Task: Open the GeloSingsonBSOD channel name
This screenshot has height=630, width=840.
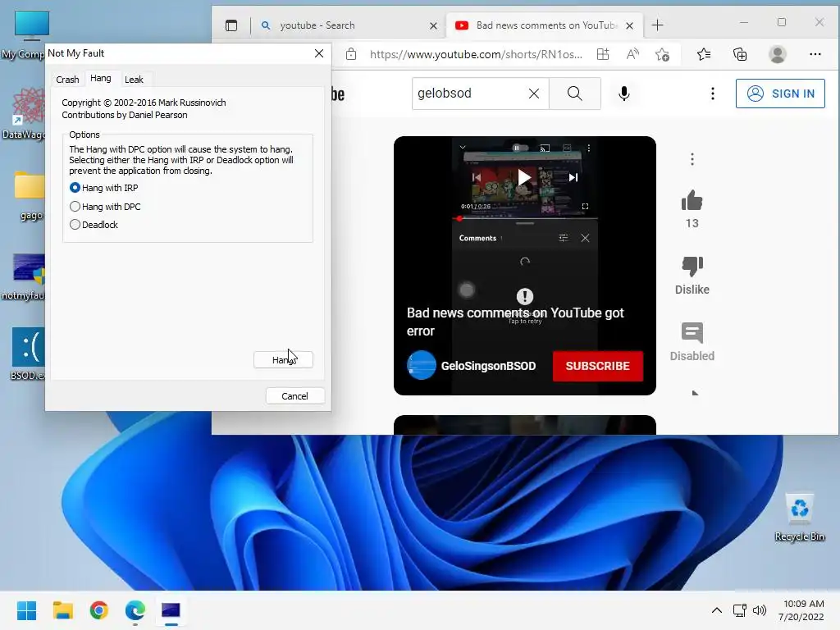Action: (x=488, y=366)
